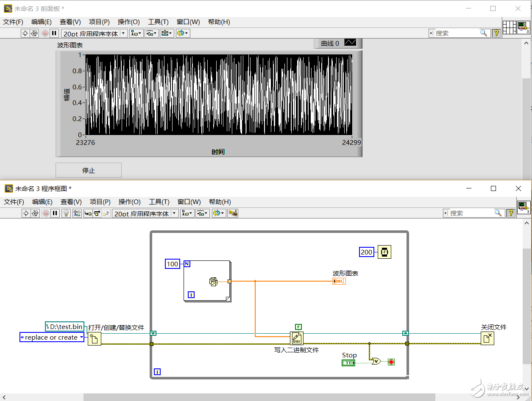
Task: Click the Write Binary File node
Action: click(297, 338)
